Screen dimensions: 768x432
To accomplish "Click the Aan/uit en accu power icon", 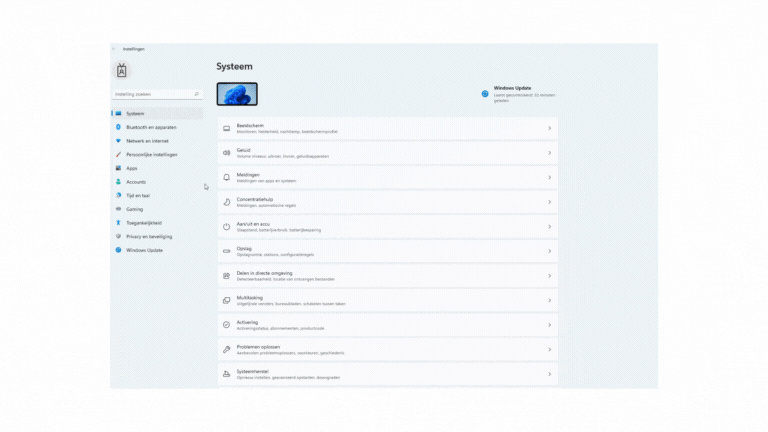I will coord(226,227).
